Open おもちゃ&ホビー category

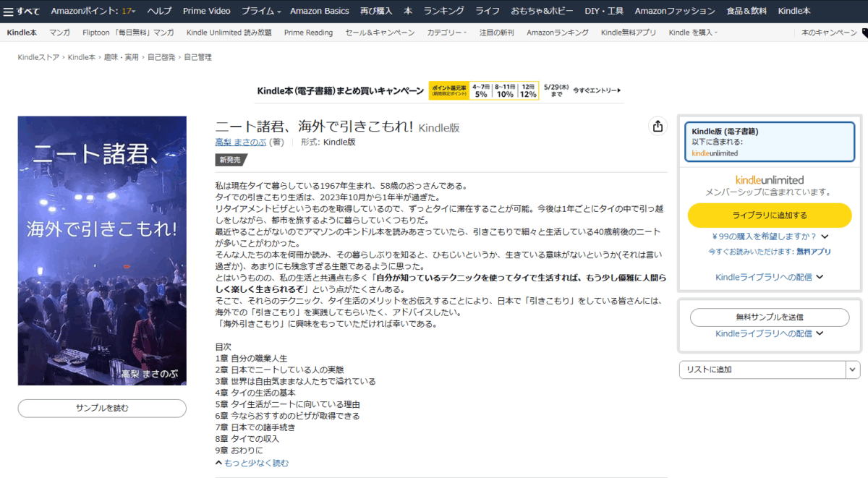click(x=542, y=11)
